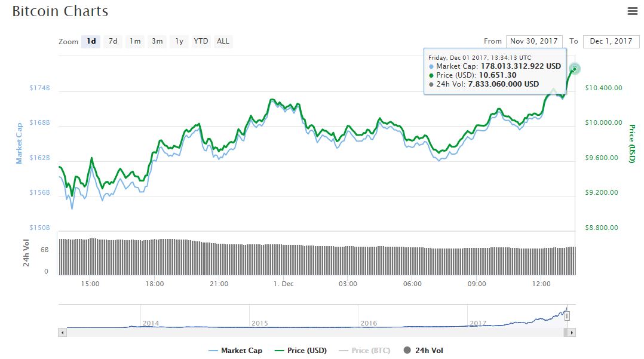Select the 1m zoom range
Screen dimensions: 644x359
pyautogui.click(x=135, y=41)
